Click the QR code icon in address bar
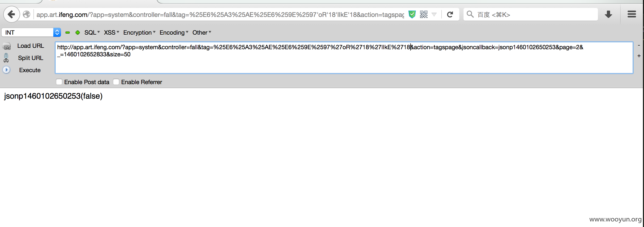Viewport: 644px width, 227px height. click(424, 14)
